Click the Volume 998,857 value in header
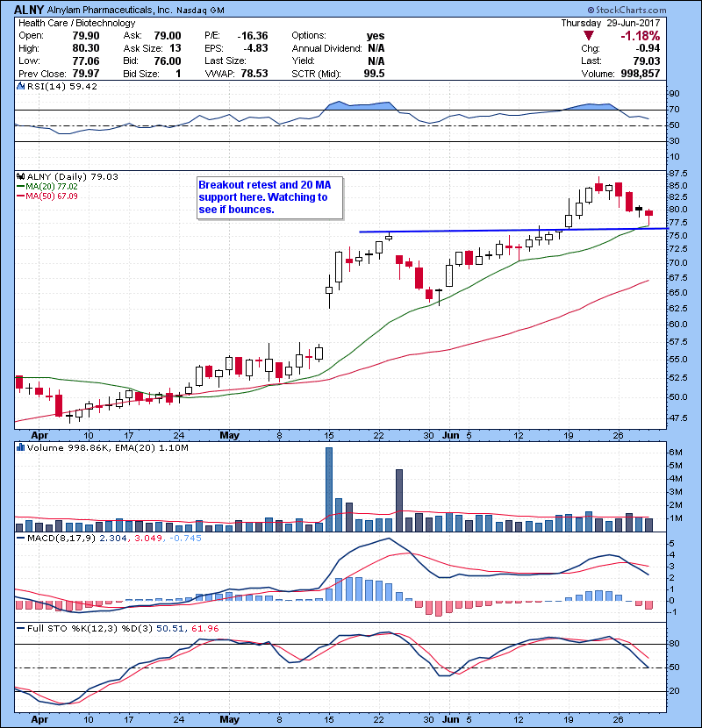702x728 pixels. [x=641, y=74]
